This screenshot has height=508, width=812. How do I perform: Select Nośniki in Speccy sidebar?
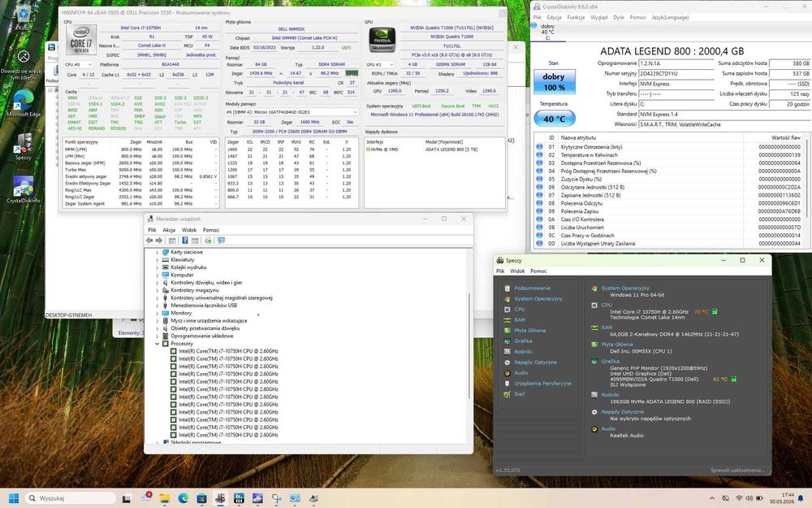tap(522, 352)
